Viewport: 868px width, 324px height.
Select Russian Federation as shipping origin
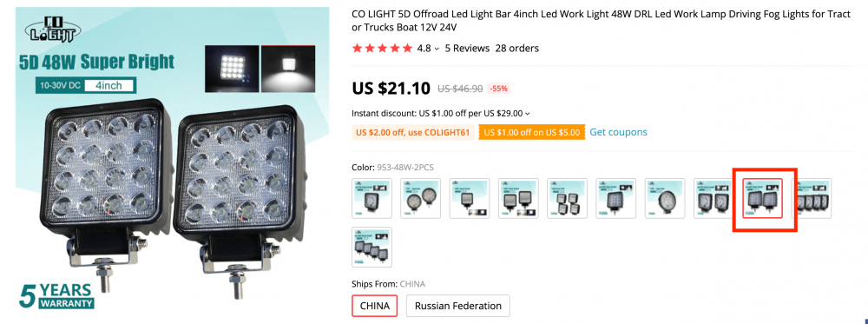pyautogui.click(x=457, y=306)
